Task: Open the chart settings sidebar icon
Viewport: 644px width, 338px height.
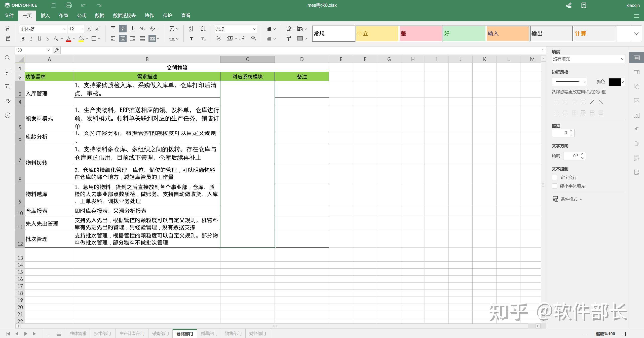Action: click(x=637, y=115)
